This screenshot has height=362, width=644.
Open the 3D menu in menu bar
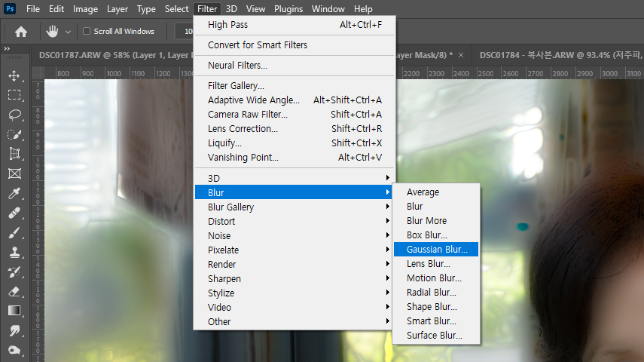[x=231, y=8]
